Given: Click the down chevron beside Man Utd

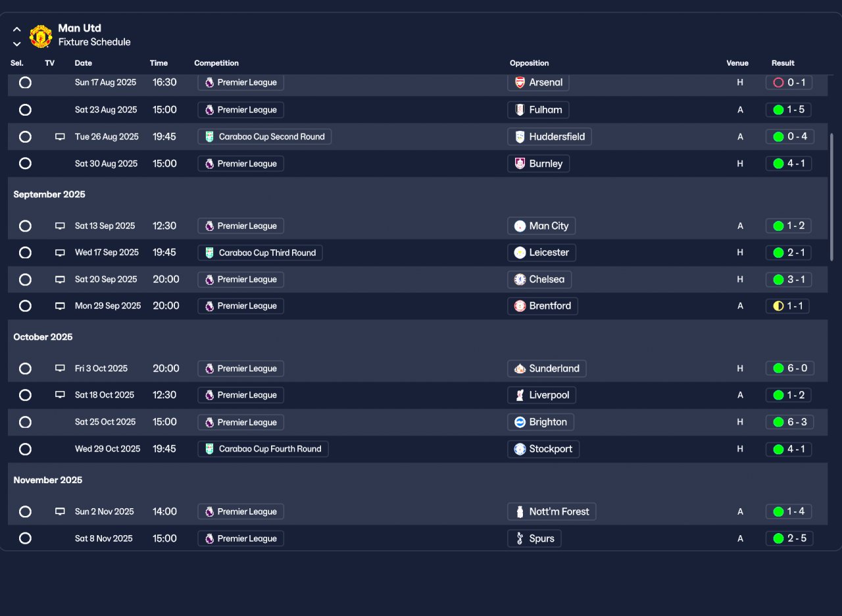Looking at the screenshot, I should pyautogui.click(x=17, y=44).
